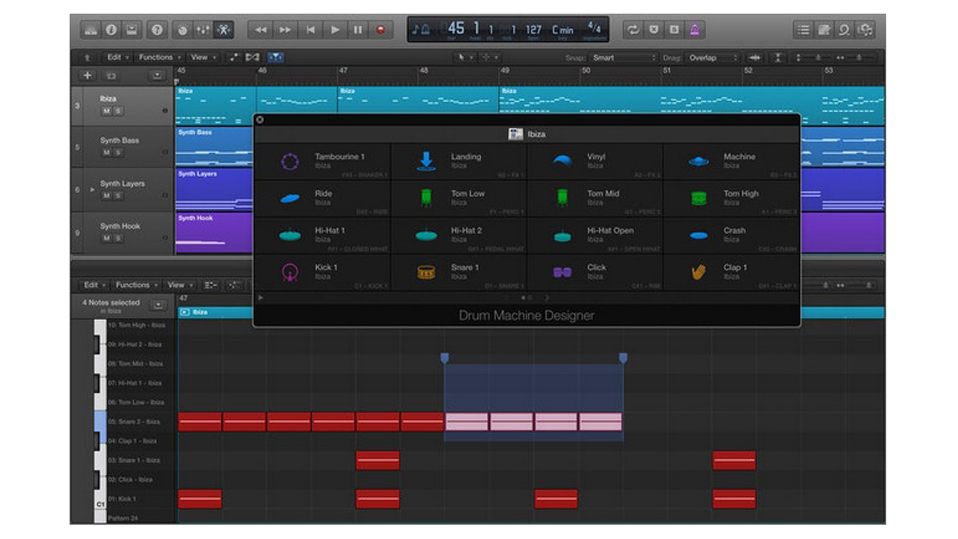This screenshot has width=958, height=539.
Task: Open Functions menu in Tracks area
Action: tap(159, 57)
